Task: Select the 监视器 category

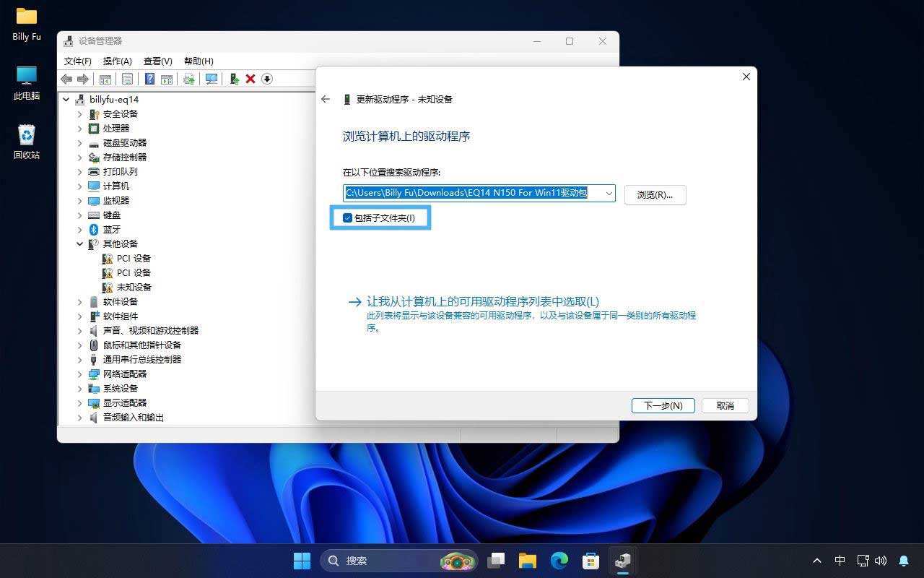Action: 115,201
